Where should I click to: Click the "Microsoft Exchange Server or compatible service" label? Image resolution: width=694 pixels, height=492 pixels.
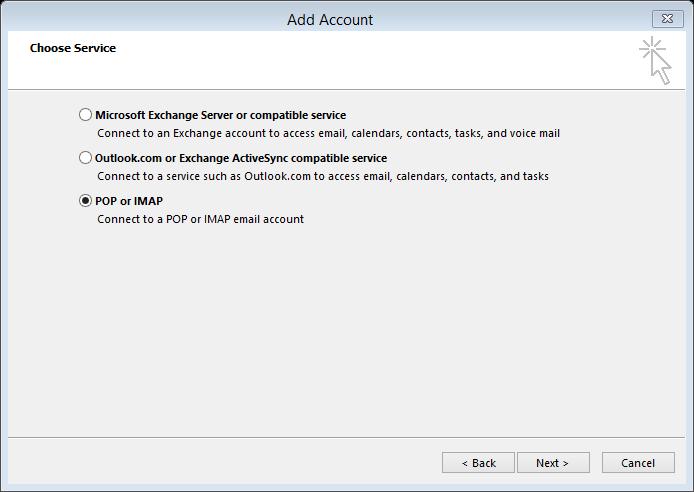(x=220, y=115)
